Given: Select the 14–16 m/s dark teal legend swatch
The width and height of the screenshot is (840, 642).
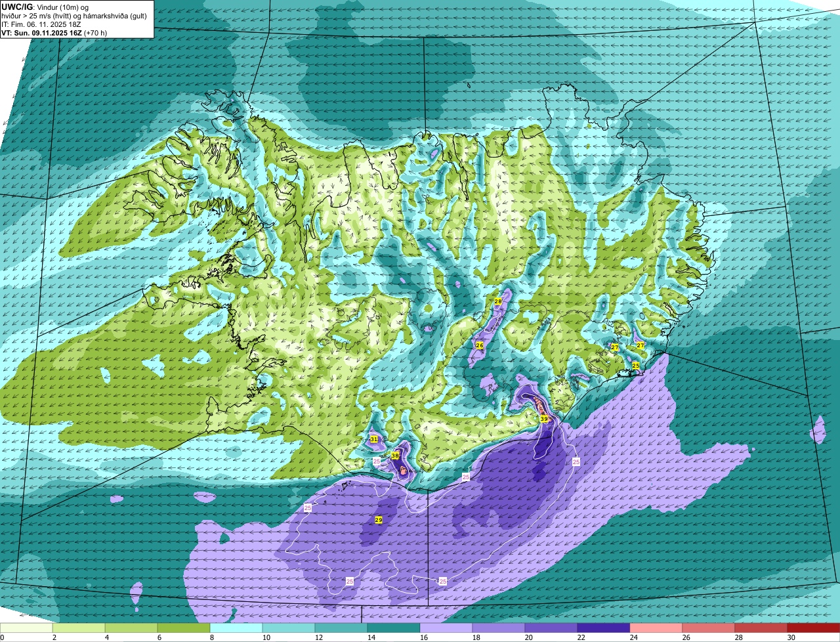Looking at the screenshot, I should coord(394,628).
